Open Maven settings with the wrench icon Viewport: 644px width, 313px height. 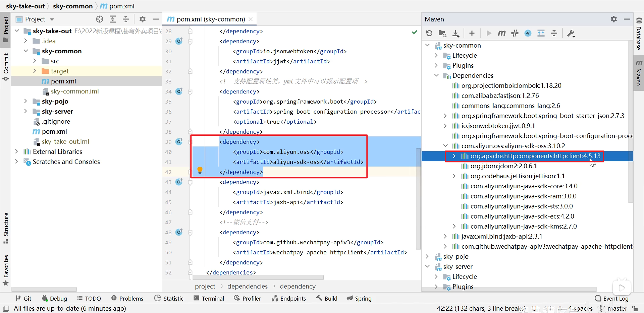click(x=571, y=33)
